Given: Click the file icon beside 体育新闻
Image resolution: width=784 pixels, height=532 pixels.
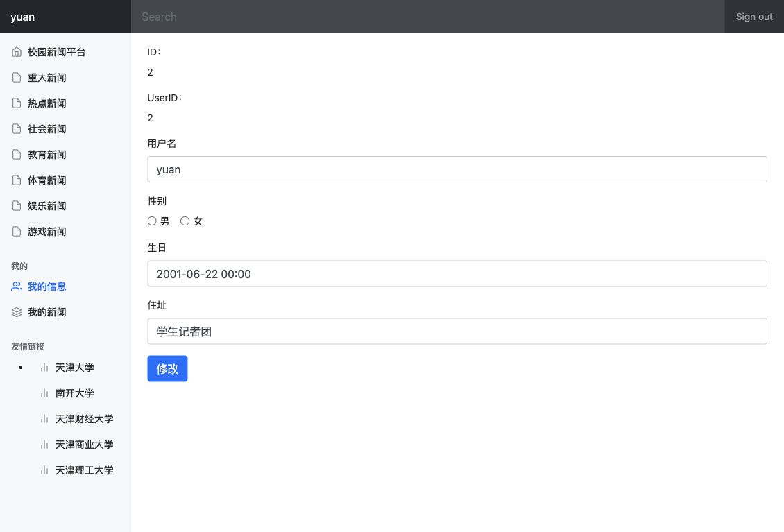Looking at the screenshot, I should [x=17, y=180].
